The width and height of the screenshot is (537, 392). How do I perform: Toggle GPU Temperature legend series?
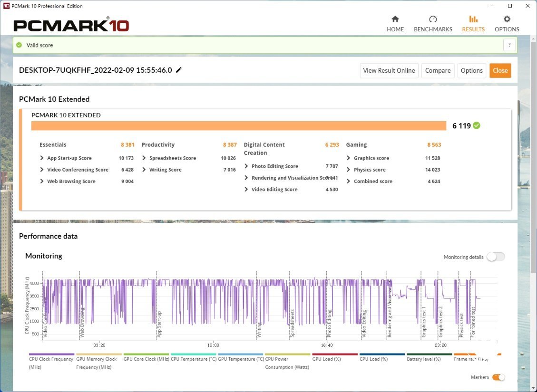click(x=241, y=358)
